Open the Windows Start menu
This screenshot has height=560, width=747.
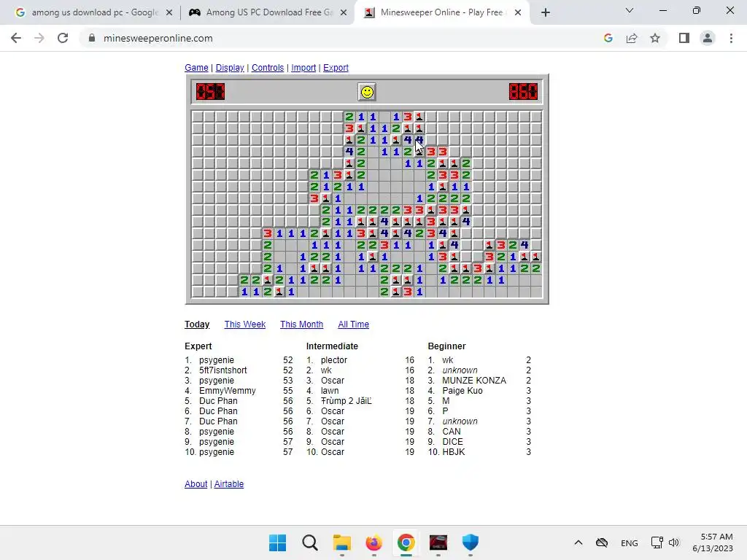click(x=277, y=542)
